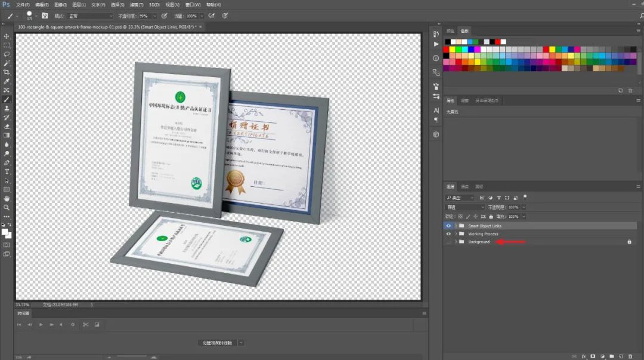Image resolution: width=644 pixels, height=360 pixels.
Task: Show the Background layer group
Action: click(x=448, y=242)
